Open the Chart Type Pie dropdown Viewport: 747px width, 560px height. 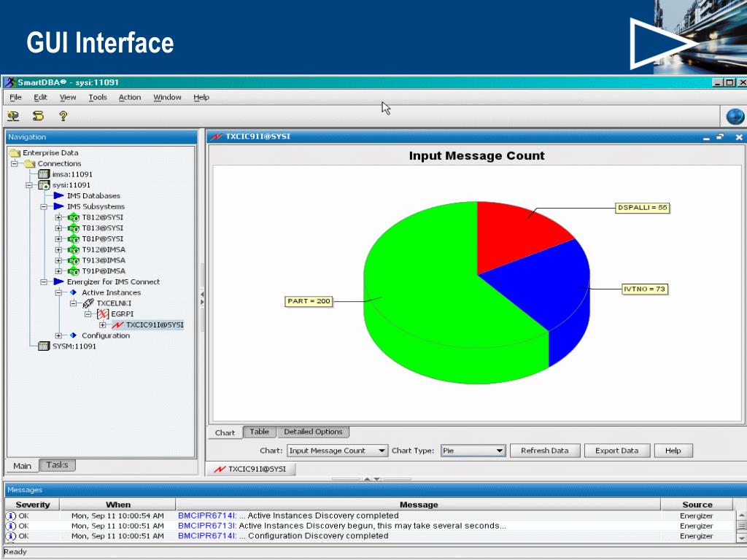click(x=499, y=451)
